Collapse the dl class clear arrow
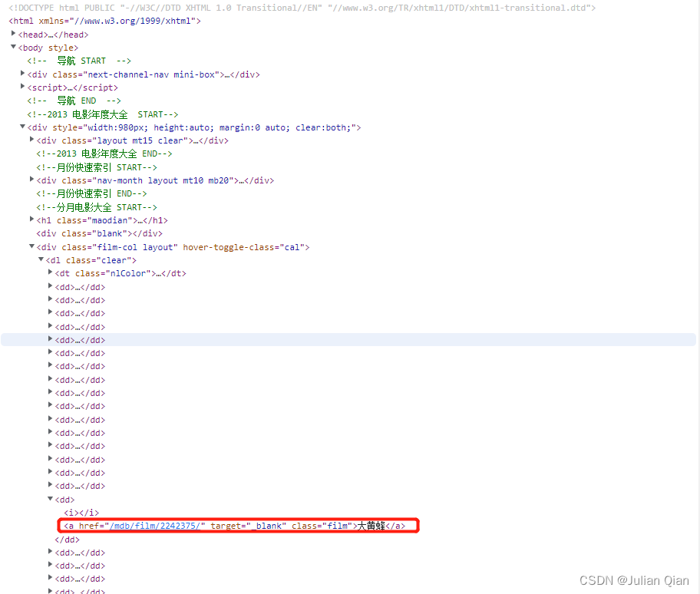700x594 pixels. tap(41, 259)
